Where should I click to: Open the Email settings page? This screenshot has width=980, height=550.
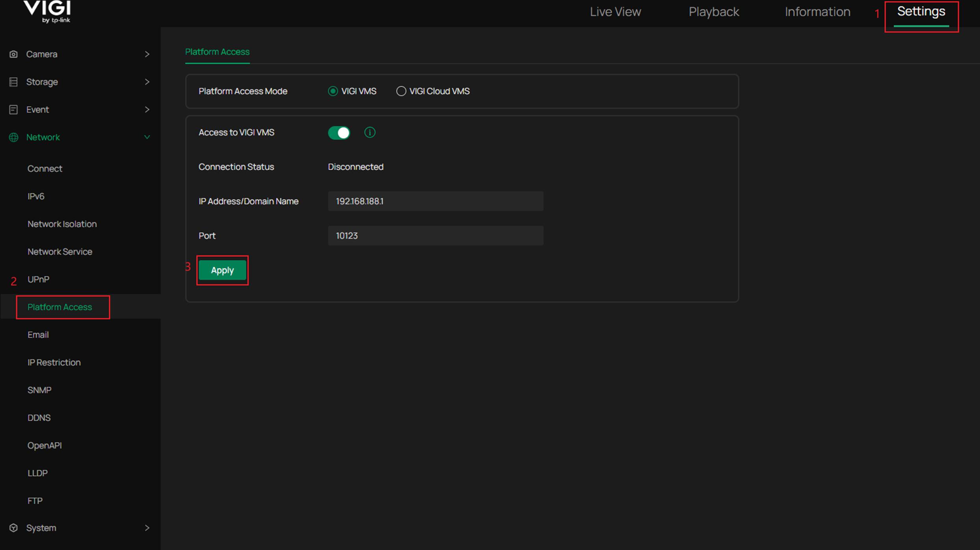[38, 335]
